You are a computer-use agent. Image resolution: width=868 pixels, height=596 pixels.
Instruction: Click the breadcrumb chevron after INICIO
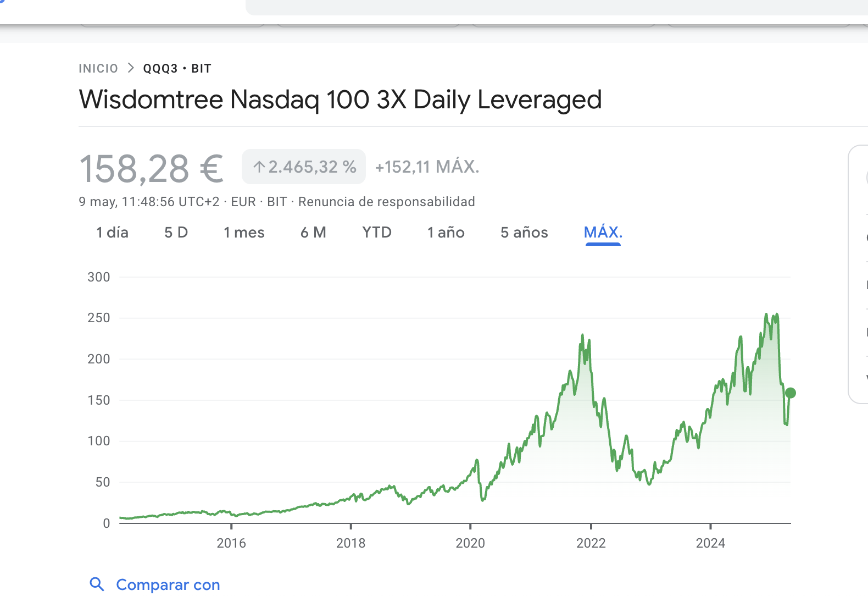(131, 68)
